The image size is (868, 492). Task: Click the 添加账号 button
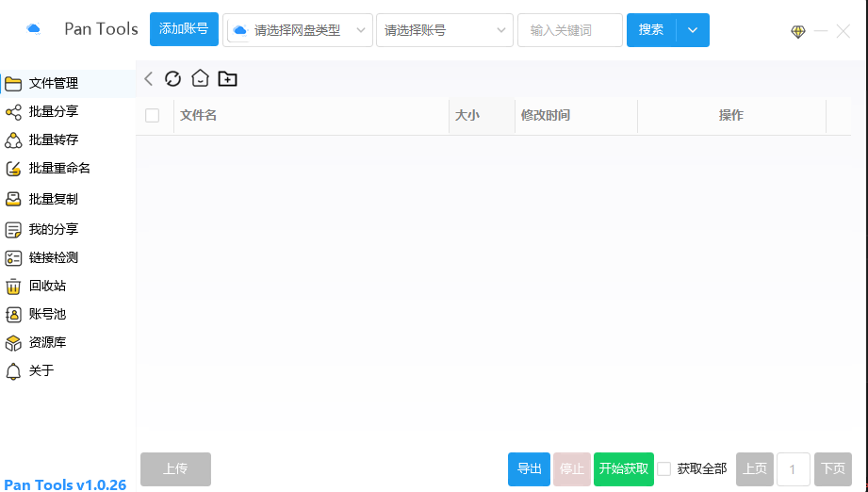coord(185,29)
